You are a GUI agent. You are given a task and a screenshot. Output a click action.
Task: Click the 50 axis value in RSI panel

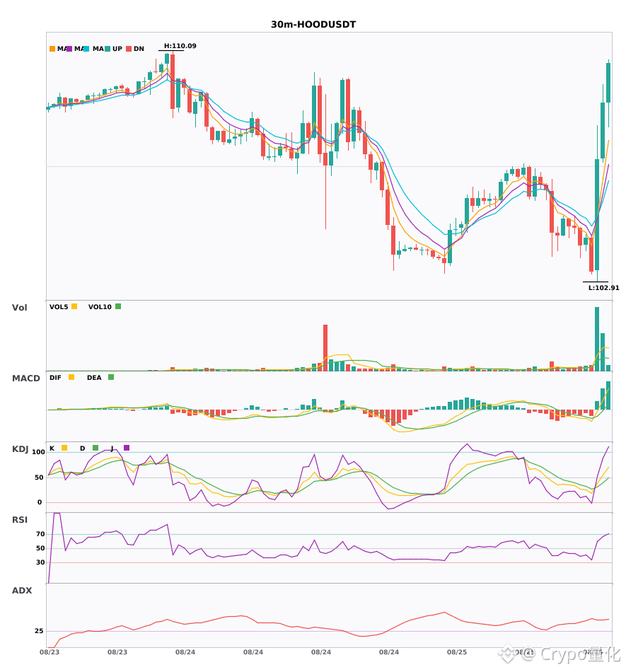[x=40, y=548]
